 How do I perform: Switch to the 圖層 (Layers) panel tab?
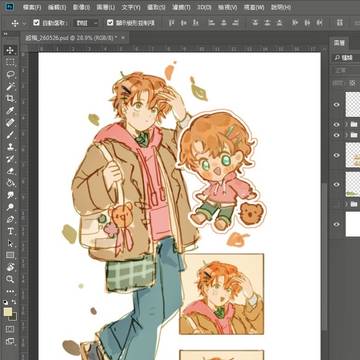coord(339,43)
